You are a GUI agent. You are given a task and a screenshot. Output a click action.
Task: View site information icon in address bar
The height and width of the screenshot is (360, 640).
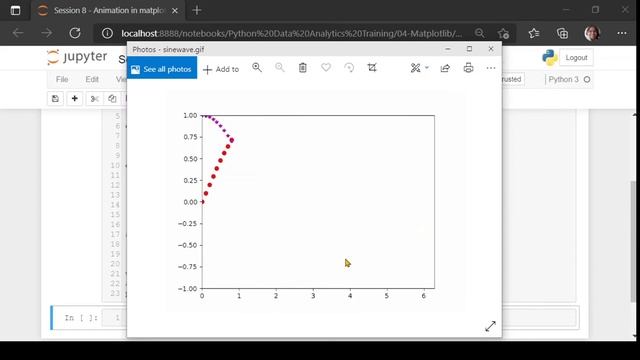tap(107, 33)
